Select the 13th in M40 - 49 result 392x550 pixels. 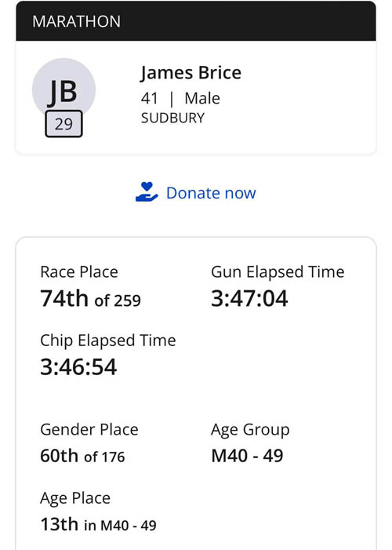[98, 524]
